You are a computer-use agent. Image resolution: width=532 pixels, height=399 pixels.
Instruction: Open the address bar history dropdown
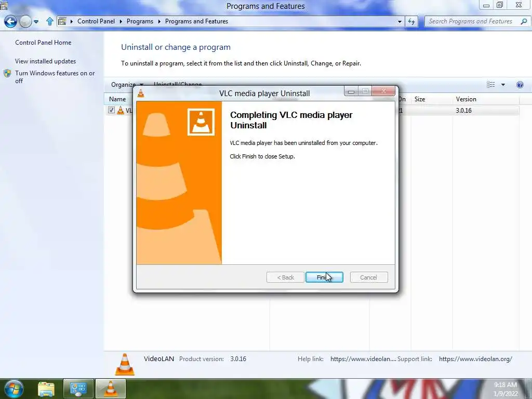click(x=400, y=21)
